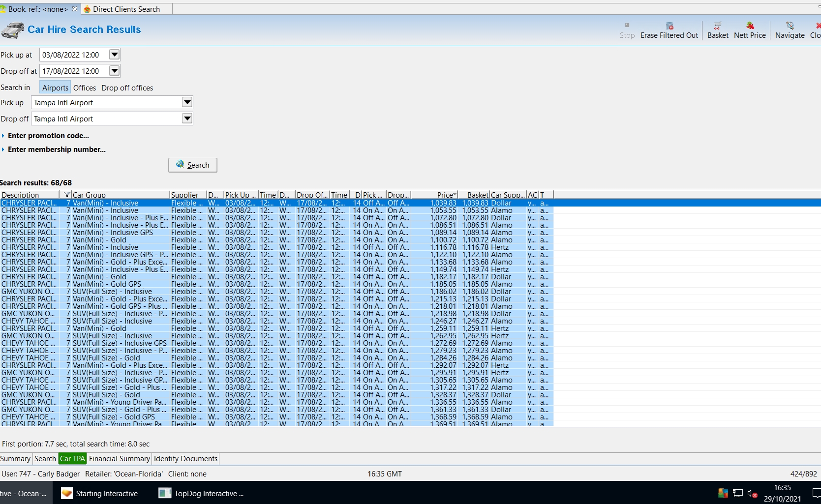Open the Identity Documents bottom tab
Image resolution: width=821 pixels, height=504 pixels.
click(x=185, y=459)
